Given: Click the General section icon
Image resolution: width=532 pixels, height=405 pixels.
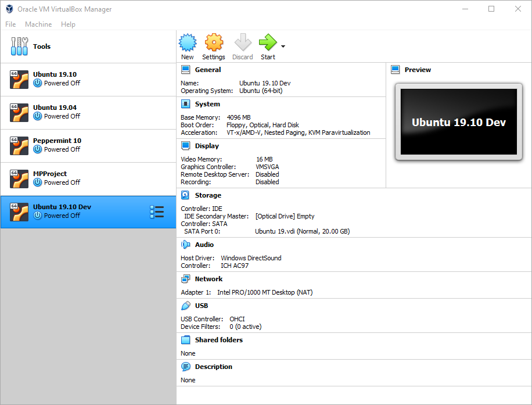Looking at the screenshot, I should point(186,70).
